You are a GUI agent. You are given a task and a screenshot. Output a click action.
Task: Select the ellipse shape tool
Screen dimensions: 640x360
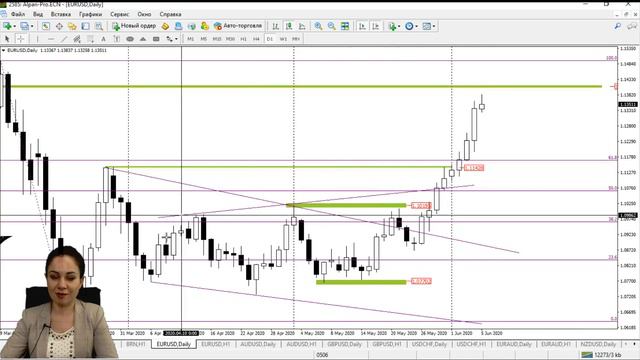pos(130,39)
